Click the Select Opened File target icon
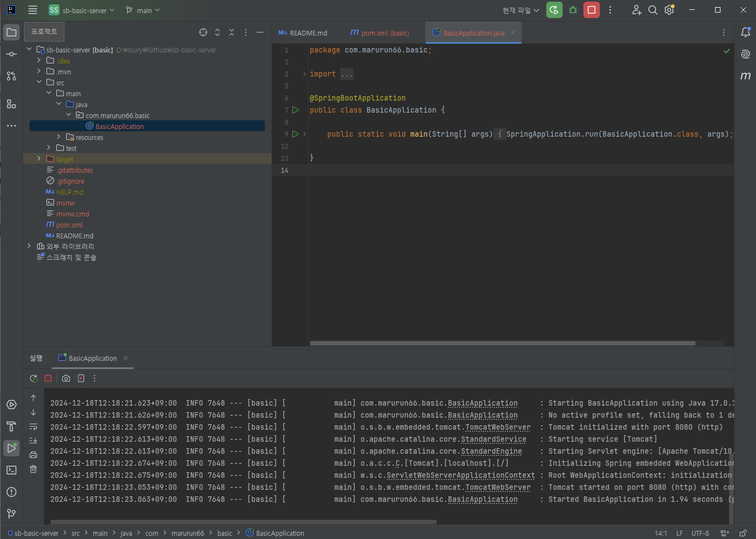 (x=203, y=32)
